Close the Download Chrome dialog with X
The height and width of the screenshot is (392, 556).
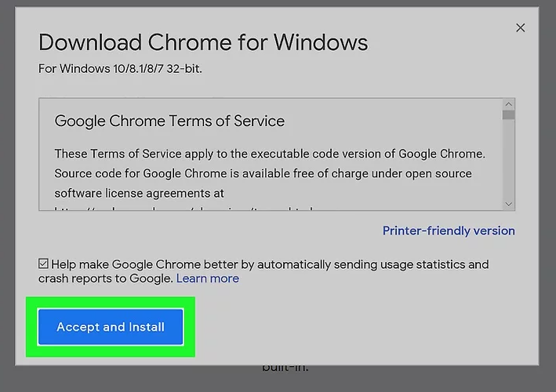(520, 27)
